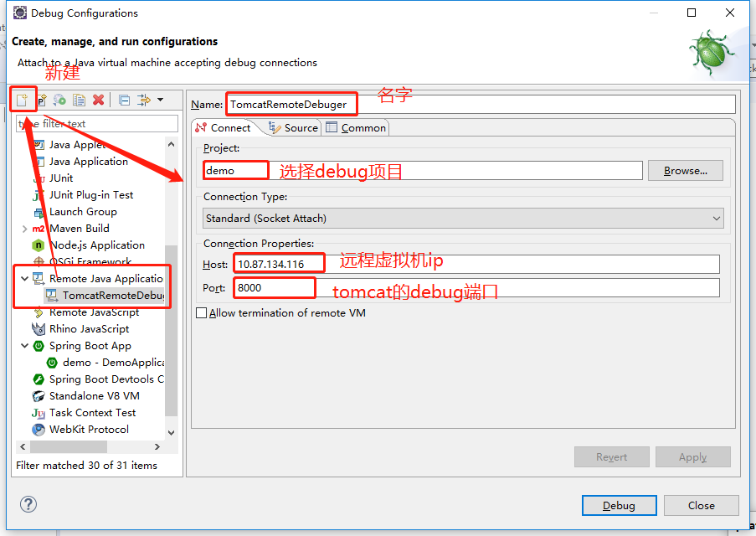Collapse the Remote Java Application node
The width and height of the screenshot is (756, 536).
(24, 278)
